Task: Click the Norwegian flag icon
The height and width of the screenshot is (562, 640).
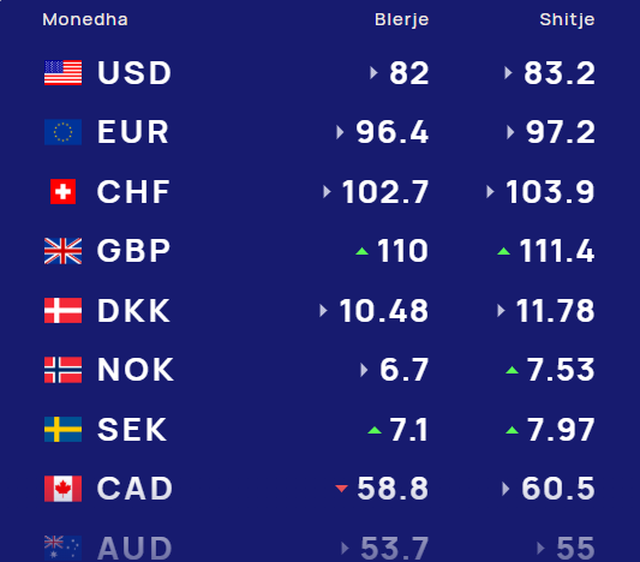Action: pos(62,370)
